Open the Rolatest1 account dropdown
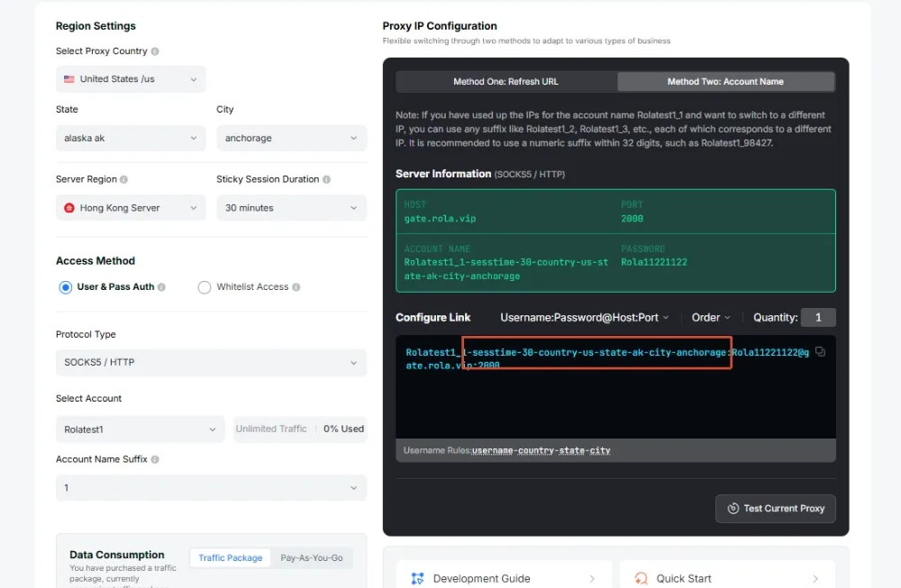This screenshot has width=901, height=588. (x=140, y=430)
